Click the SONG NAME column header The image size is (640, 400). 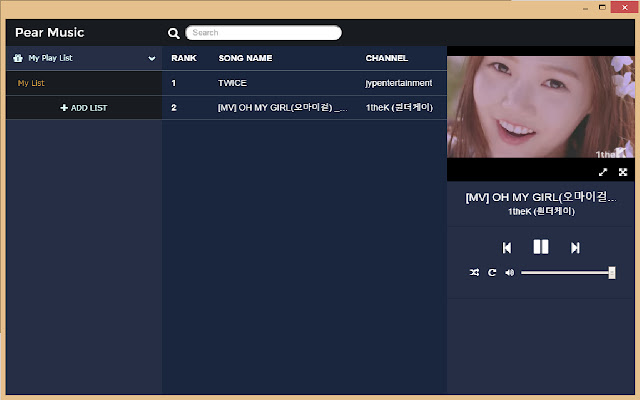pos(245,58)
